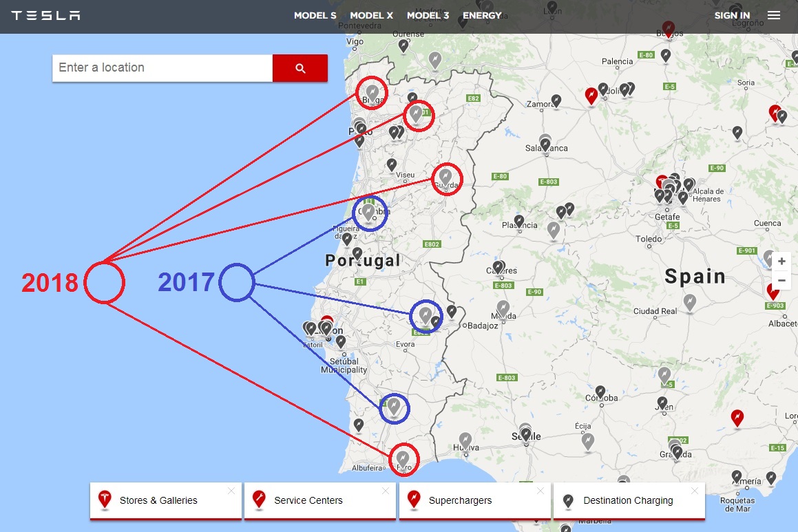Close the Superchargers filter card
The width and height of the screenshot is (798, 532).
pos(542,491)
